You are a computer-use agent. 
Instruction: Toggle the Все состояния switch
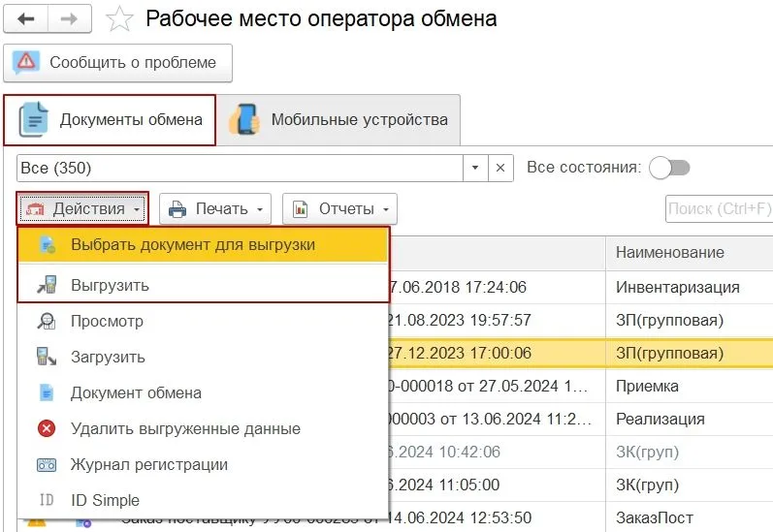pyautogui.click(x=669, y=168)
